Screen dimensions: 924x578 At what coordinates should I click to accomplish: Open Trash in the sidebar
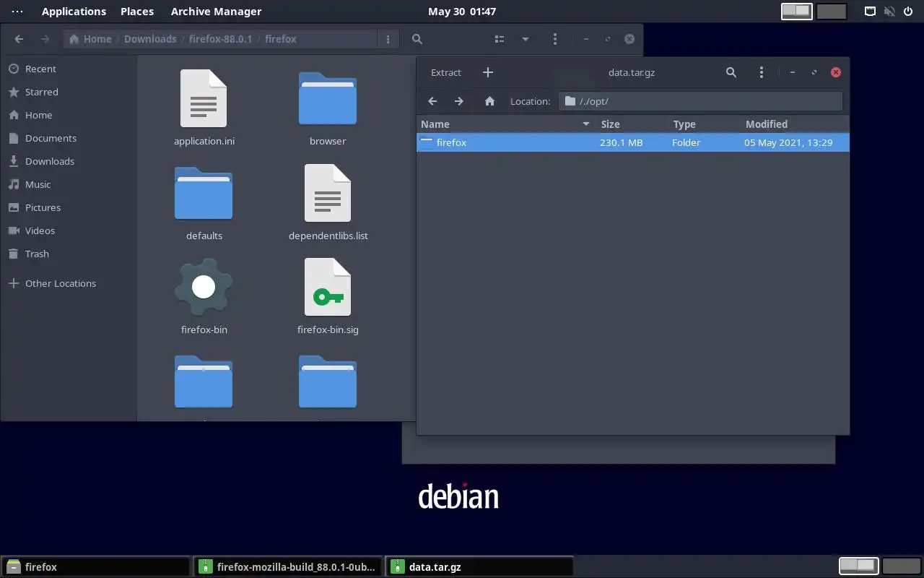click(x=69, y=254)
